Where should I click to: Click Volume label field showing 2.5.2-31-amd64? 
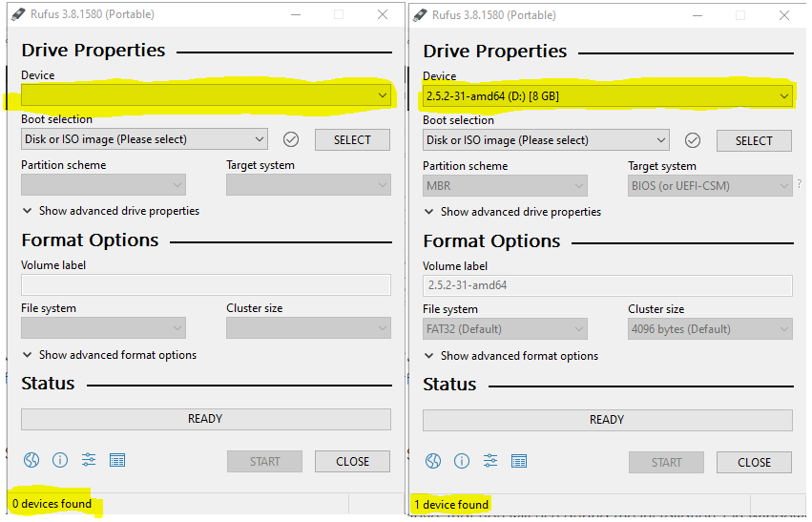click(x=608, y=285)
